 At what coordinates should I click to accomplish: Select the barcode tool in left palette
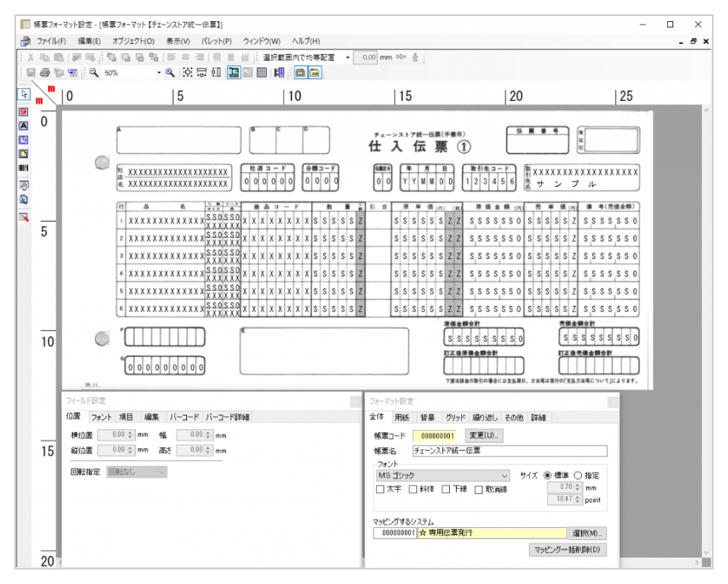pos(24,168)
